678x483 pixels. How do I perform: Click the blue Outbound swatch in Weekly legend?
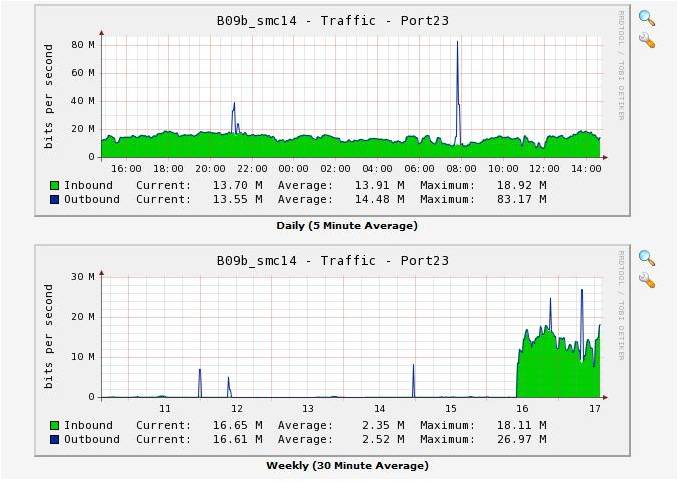[53, 439]
